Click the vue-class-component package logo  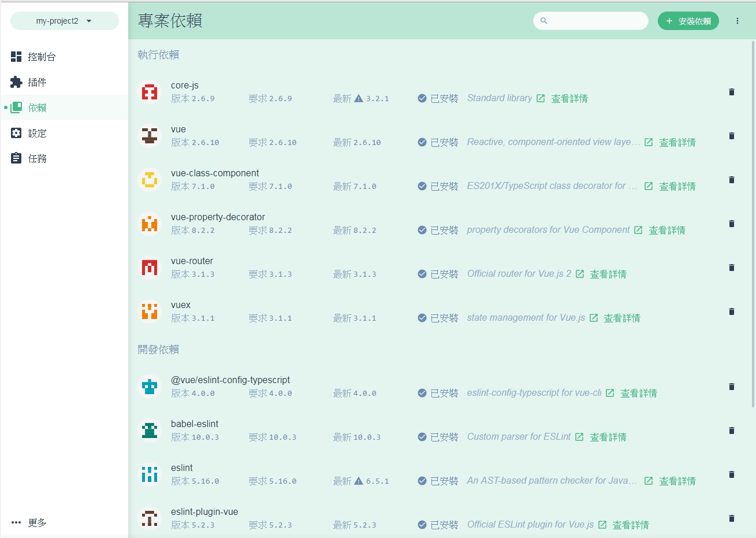150,180
